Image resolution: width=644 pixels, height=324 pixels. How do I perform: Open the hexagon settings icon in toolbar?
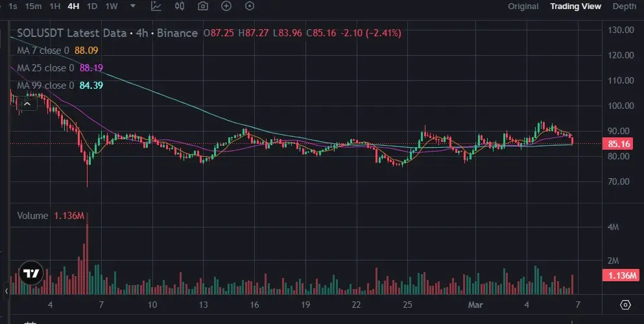click(250, 6)
